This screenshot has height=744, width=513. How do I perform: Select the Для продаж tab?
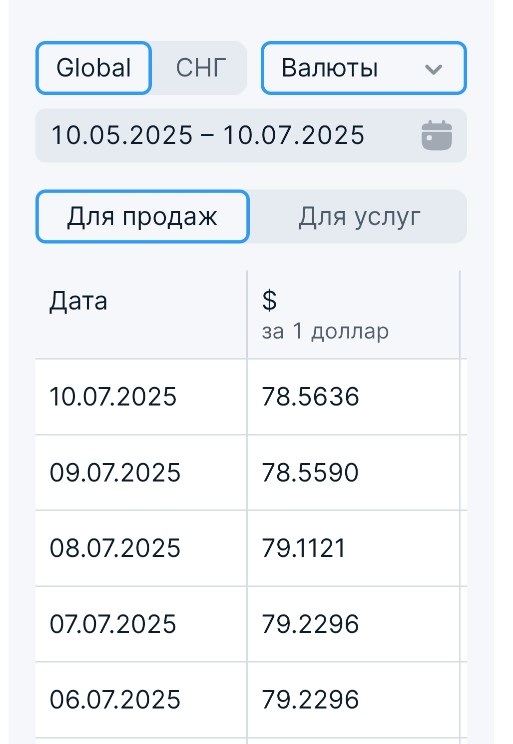coord(142,217)
